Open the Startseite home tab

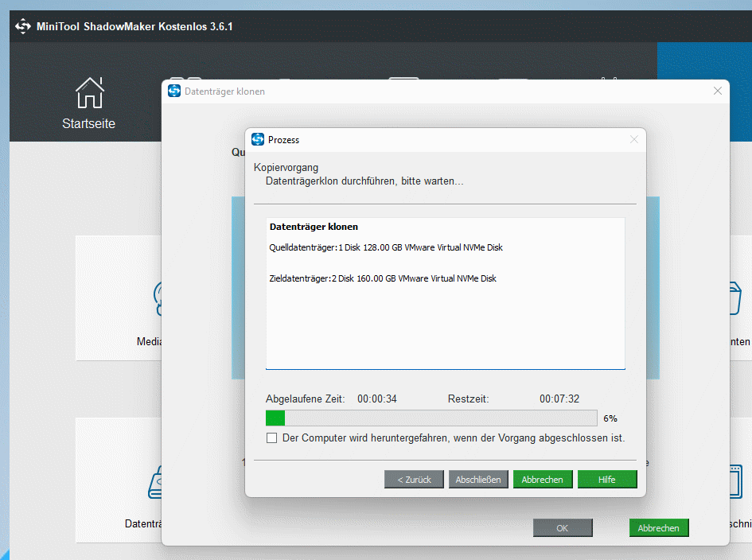click(88, 103)
